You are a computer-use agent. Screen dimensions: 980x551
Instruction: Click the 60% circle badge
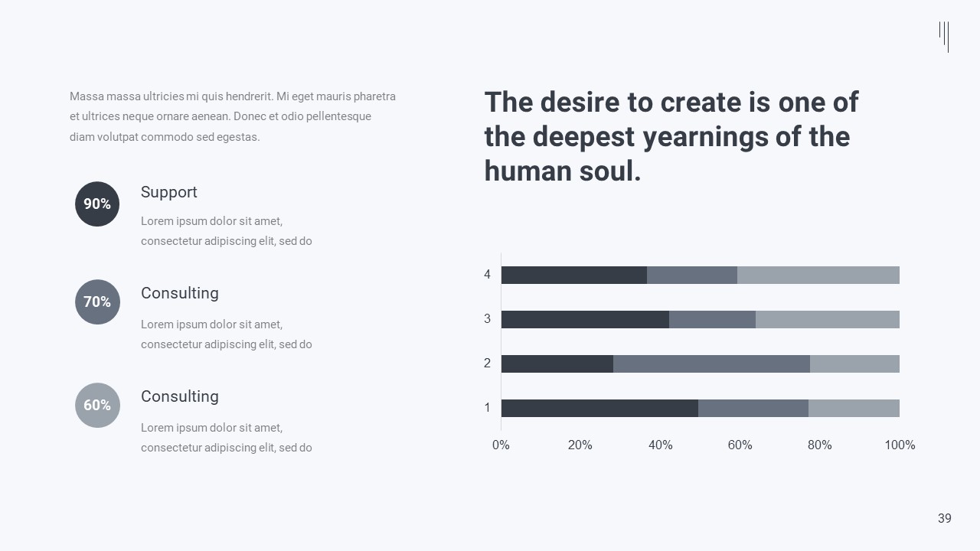tap(97, 405)
